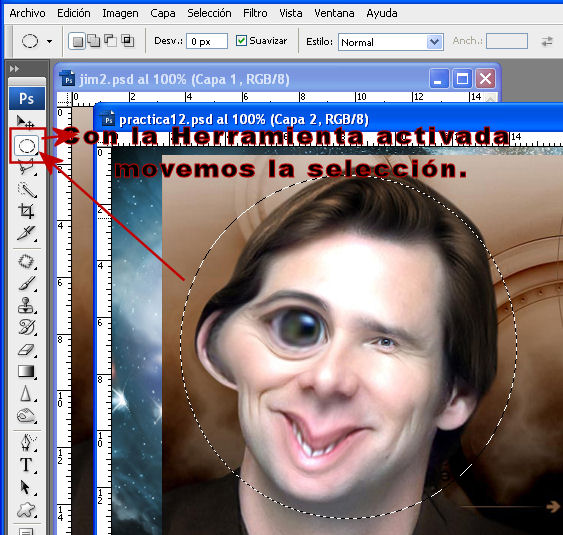Open the Vista menu
The width and height of the screenshot is (563, 535).
(x=291, y=13)
